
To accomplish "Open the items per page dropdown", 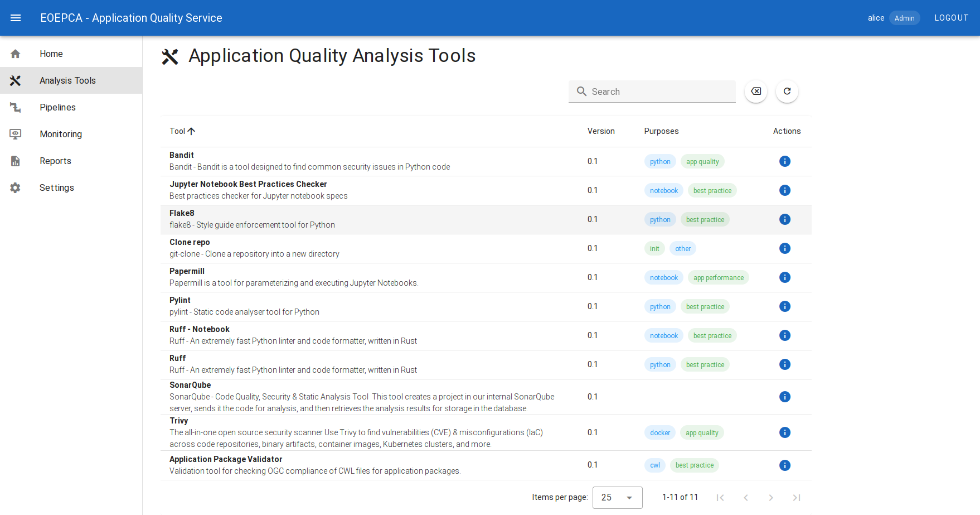I will pyautogui.click(x=618, y=498).
